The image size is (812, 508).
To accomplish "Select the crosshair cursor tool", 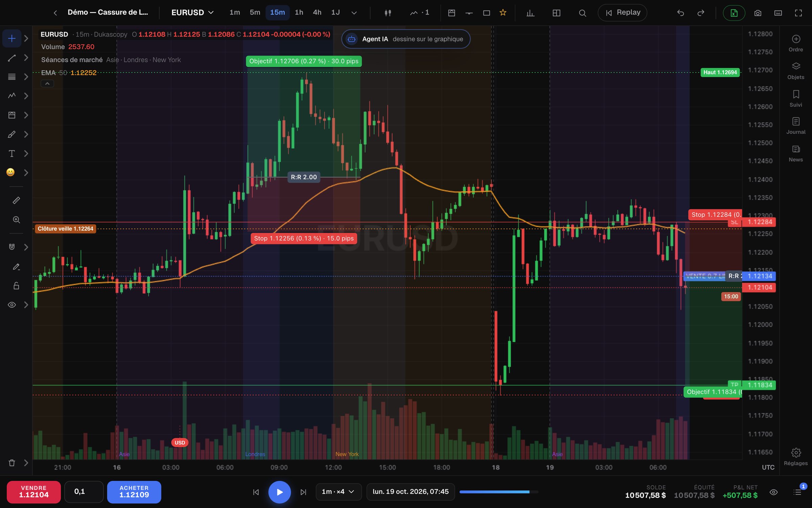I will (12, 38).
